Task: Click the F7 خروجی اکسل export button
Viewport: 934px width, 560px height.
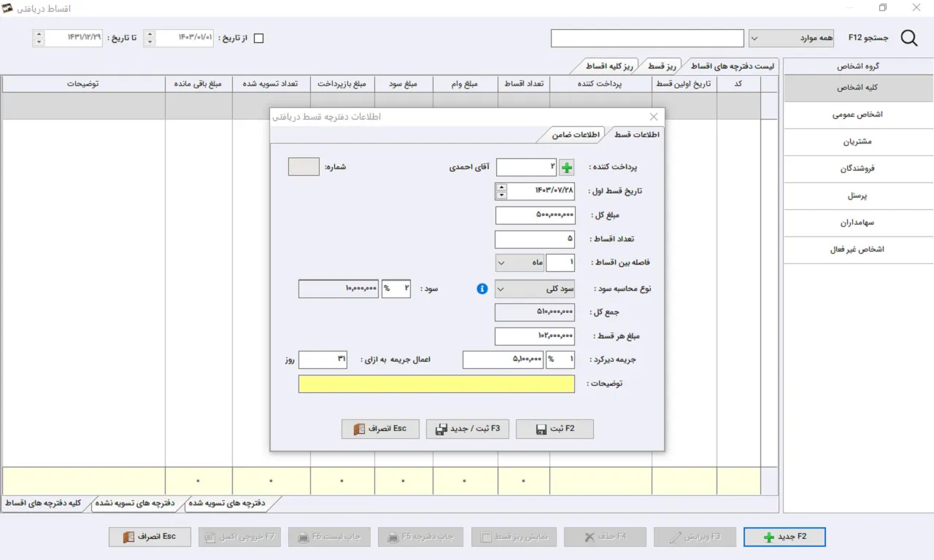Action: [239, 537]
